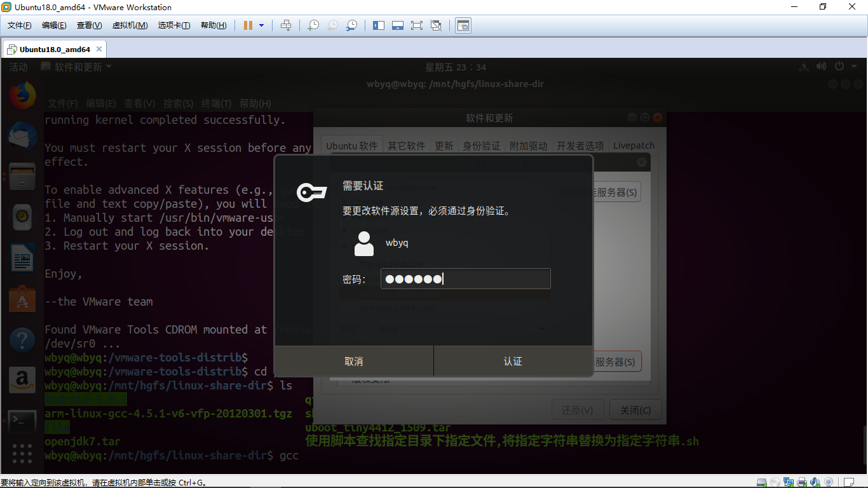868x488 pixels.
Task: Select the Ubuntu 软件 tab in Software & Updates
Action: 352,146
